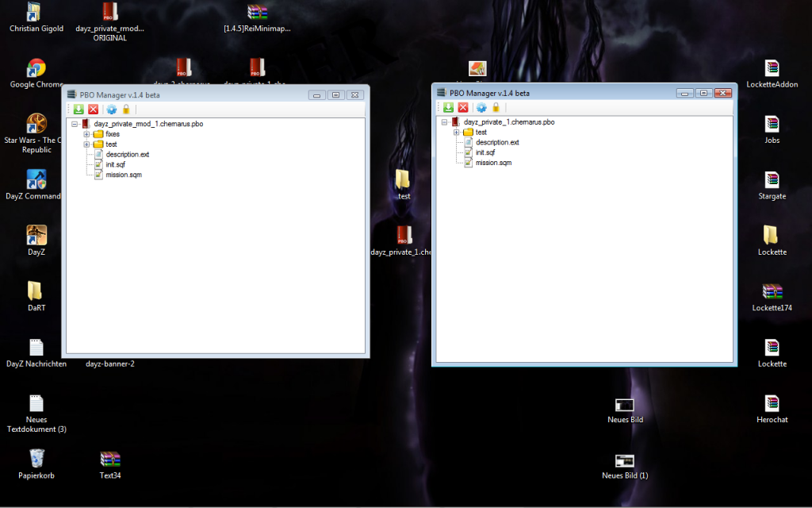Expand the fixes folder node
The image size is (812, 508).
pos(87,134)
